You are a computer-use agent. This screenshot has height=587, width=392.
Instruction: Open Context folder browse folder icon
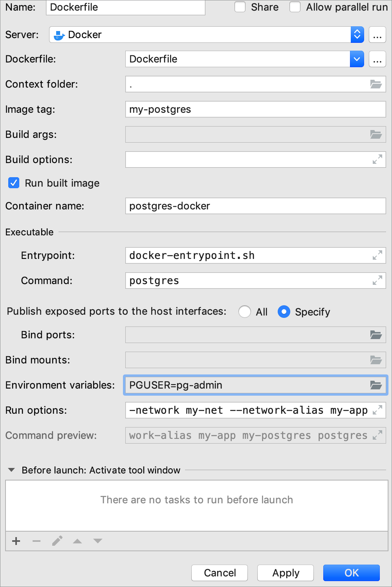pos(376,84)
